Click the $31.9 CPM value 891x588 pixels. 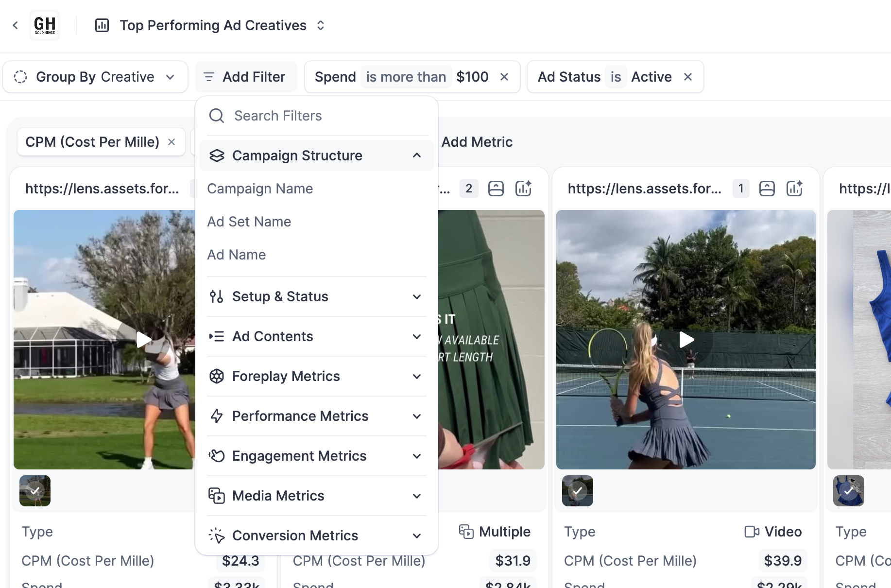(513, 561)
